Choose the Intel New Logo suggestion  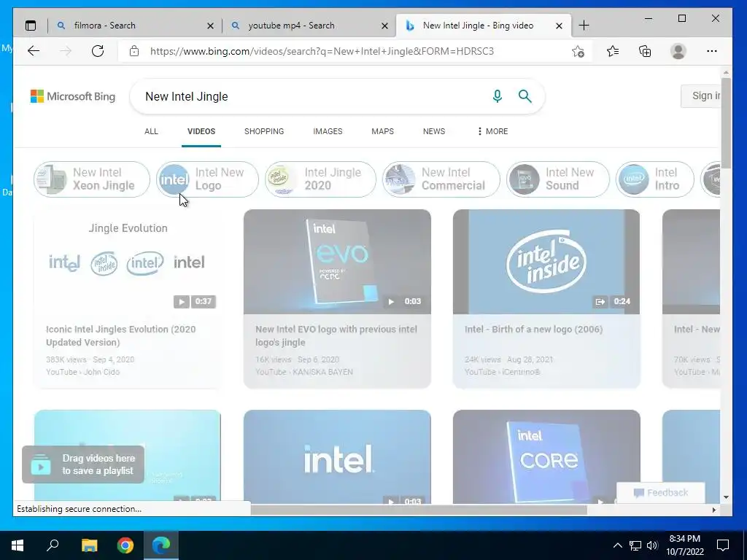point(208,179)
